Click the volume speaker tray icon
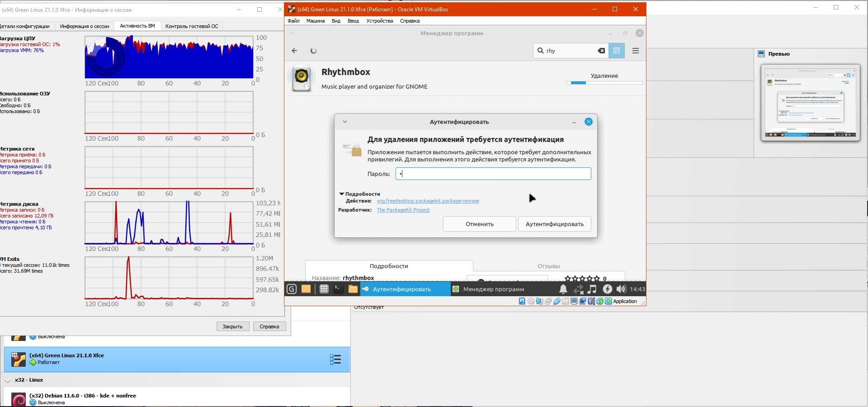Screen dimensions: 868x407 [621, 289]
